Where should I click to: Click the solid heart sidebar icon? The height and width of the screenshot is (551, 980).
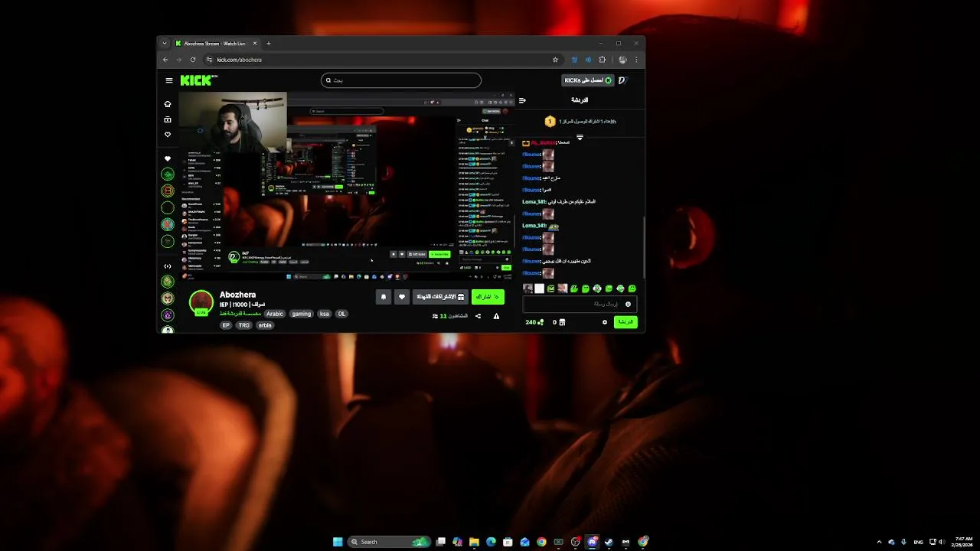tap(168, 158)
